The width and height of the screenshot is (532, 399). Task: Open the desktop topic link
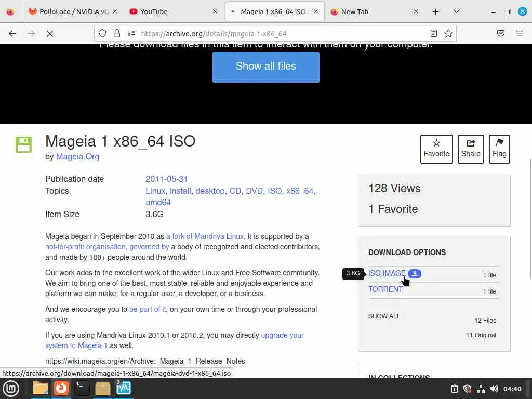click(x=210, y=191)
